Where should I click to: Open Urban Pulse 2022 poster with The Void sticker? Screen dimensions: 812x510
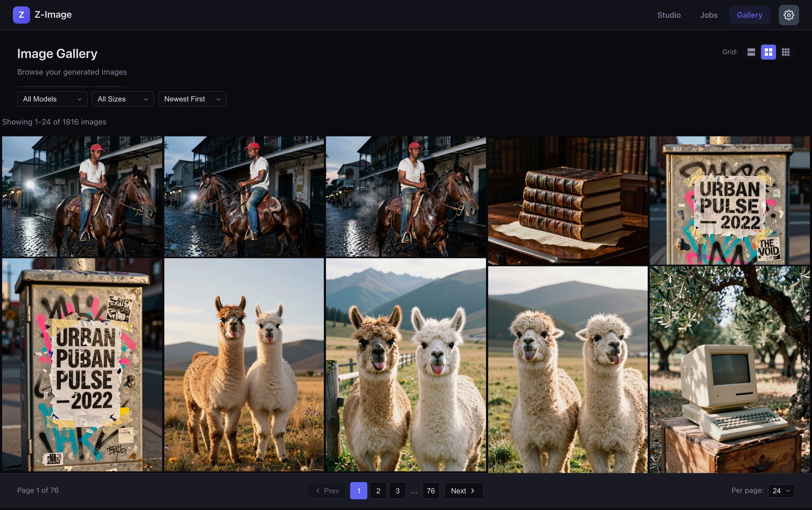point(729,201)
